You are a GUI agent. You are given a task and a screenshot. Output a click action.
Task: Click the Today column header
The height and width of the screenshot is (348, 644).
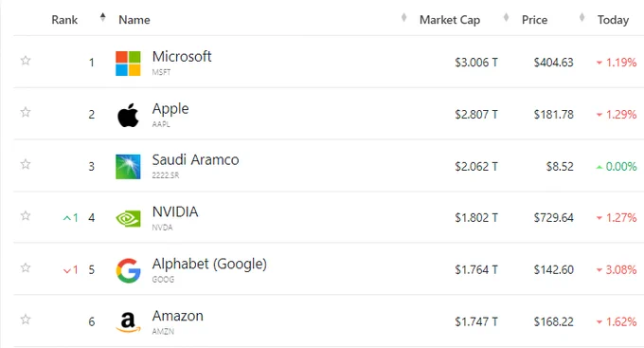coord(613,20)
